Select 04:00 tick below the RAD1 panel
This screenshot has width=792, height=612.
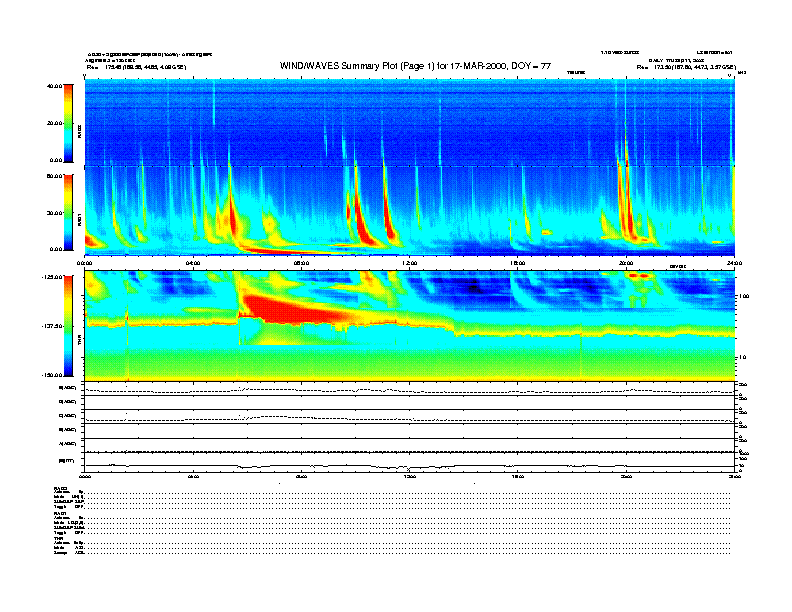pos(194,262)
